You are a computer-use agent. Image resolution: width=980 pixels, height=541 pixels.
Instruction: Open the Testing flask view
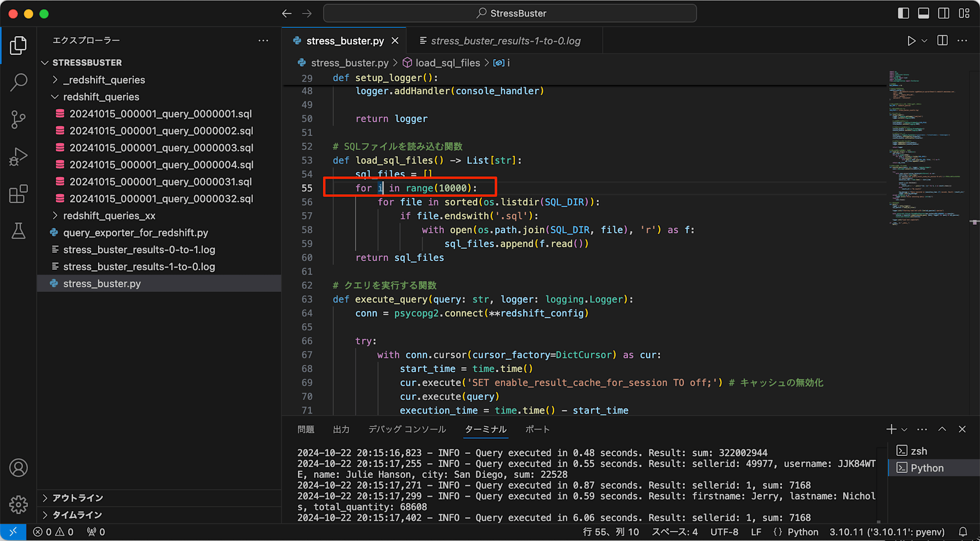click(18, 231)
